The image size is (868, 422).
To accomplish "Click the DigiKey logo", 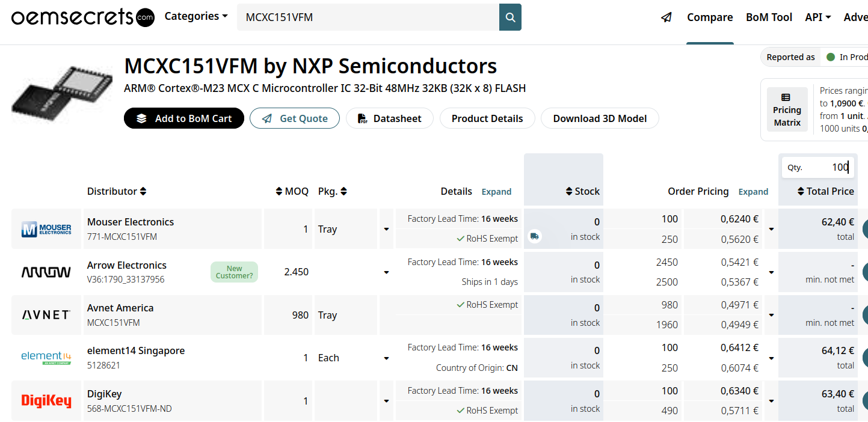I will click(46, 401).
